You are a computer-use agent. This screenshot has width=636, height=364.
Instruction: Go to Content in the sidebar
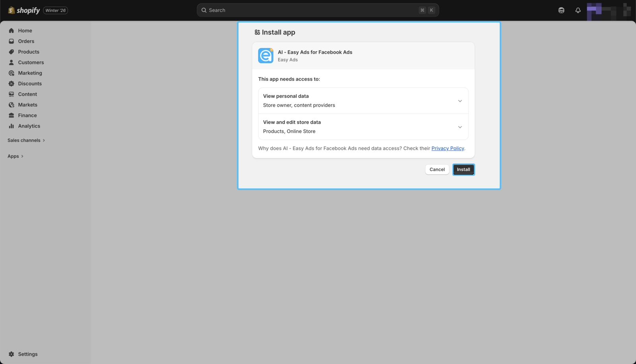point(27,94)
